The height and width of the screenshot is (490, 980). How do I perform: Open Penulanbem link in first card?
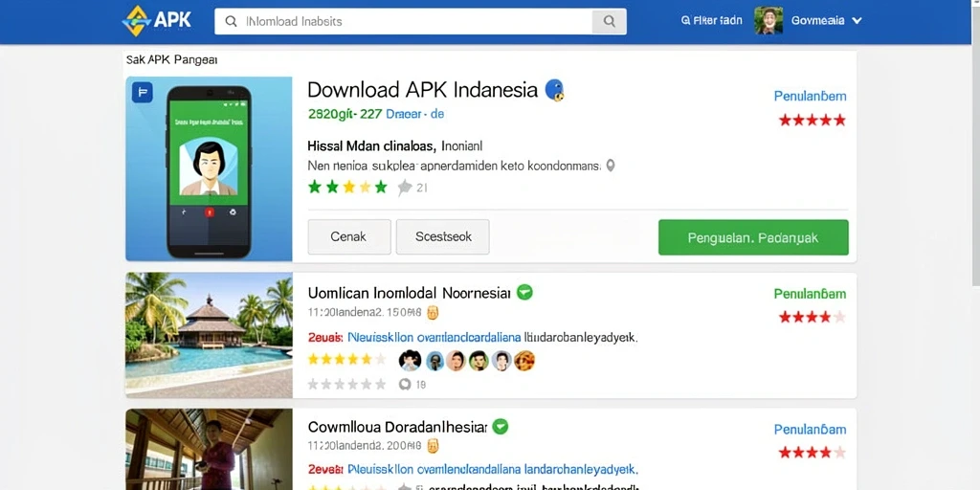[810, 97]
